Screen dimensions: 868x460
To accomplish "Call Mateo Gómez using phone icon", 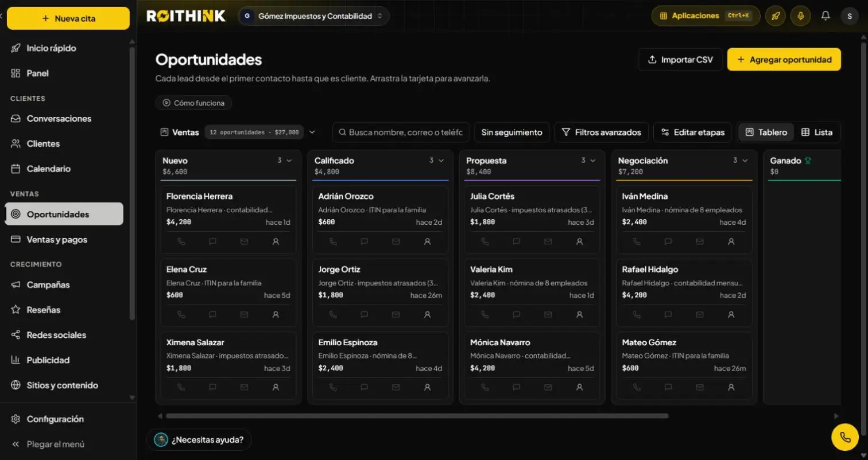I will [x=637, y=387].
